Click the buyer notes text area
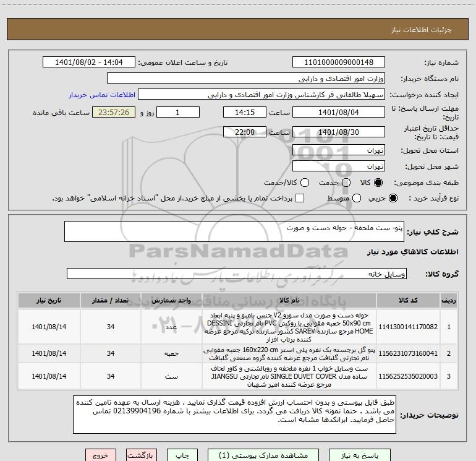The width and height of the screenshot is (476, 461). coord(234,415)
